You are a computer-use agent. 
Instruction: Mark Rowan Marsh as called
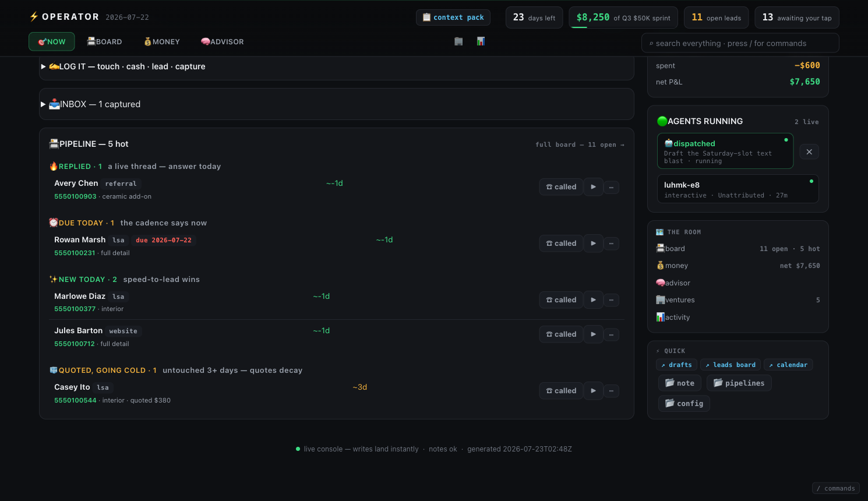[x=561, y=244]
